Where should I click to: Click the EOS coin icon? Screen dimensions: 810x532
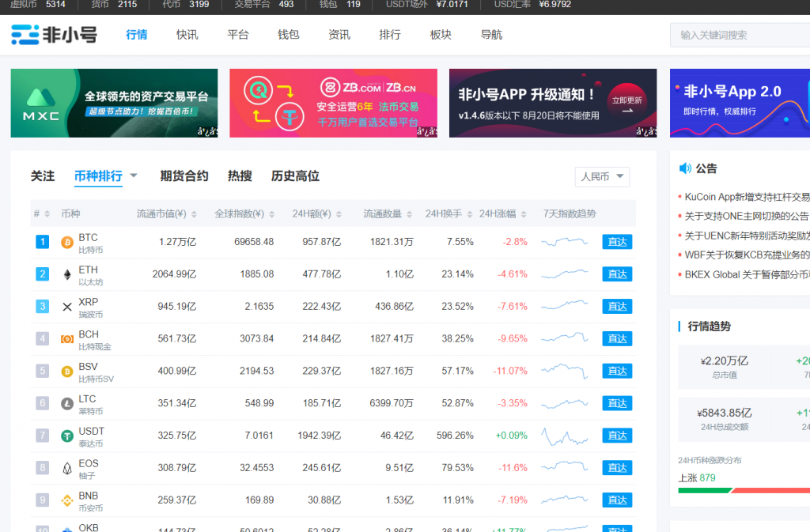click(x=67, y=468)
